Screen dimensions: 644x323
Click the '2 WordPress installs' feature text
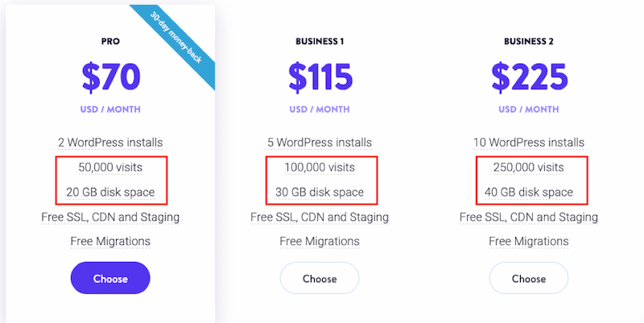110,143
